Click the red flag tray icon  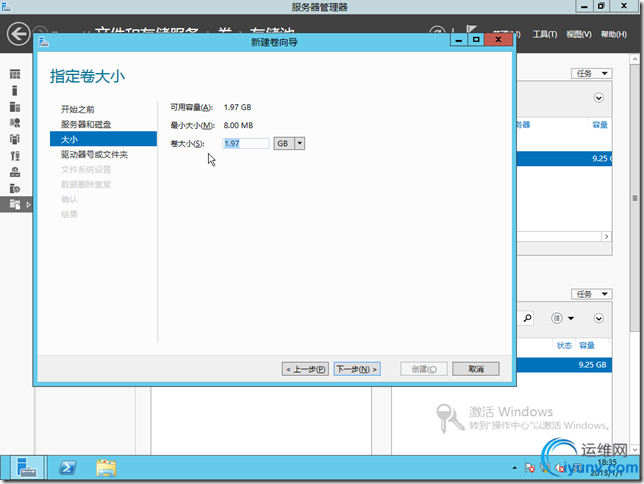click(x=529, y=468)
